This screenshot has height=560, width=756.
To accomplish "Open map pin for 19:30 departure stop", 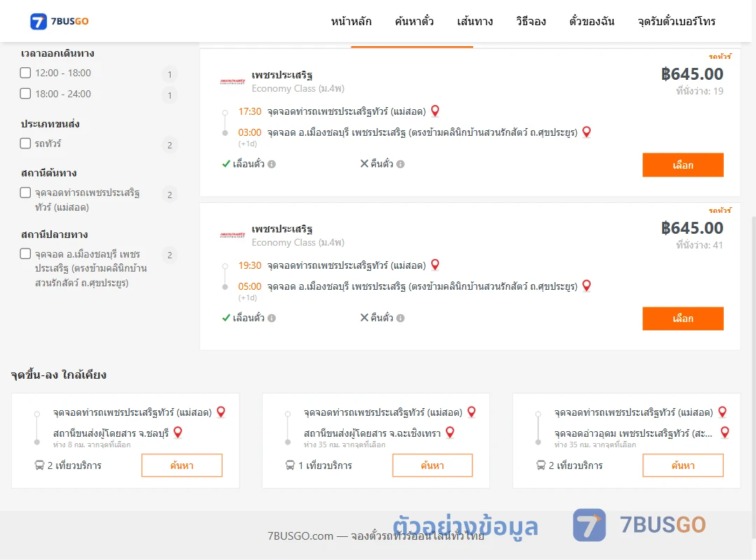I will (x=435, y=265).
